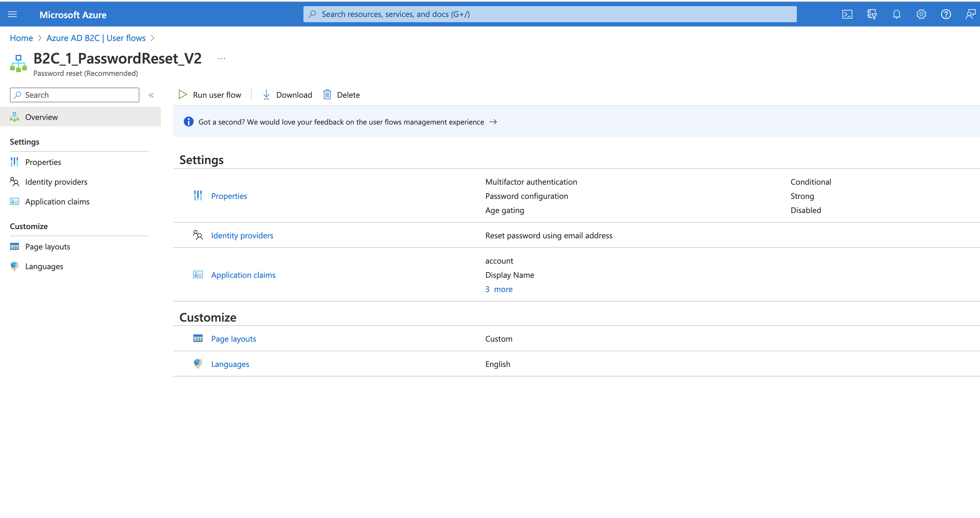Open the Page layouts link under Customize

[233, 339]
